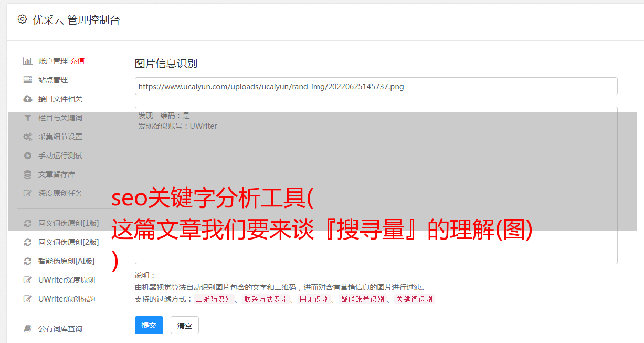The height and width of the screenshot is (343, 644).
Task: Click the 发现疑似账号:UWriter result line
Action: [x=177, y=126]
